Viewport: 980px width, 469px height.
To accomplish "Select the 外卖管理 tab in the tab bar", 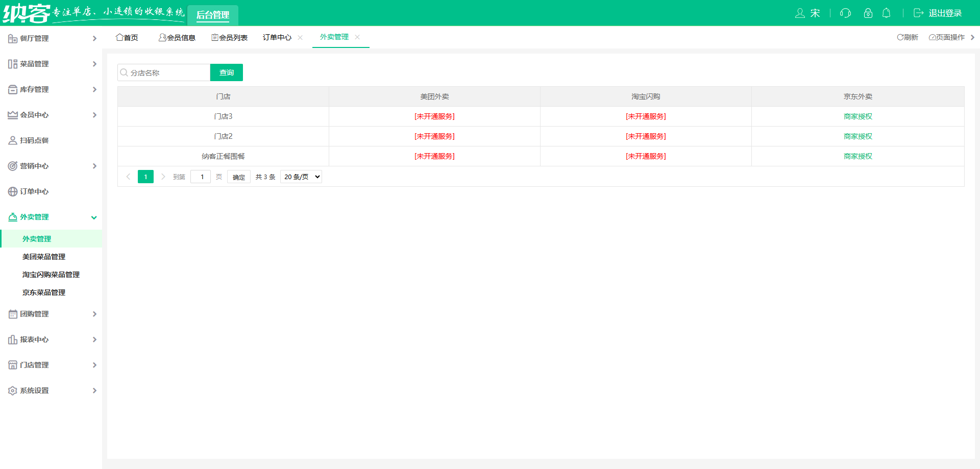I will coord(334,37).
